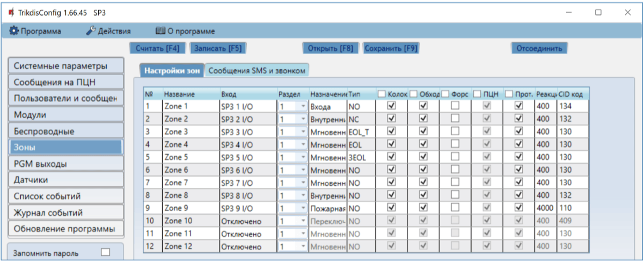Screen dimensions: 644x262
Task: Click the TrikdisConfig app icon in title bar
Action: tap(11, 12)
